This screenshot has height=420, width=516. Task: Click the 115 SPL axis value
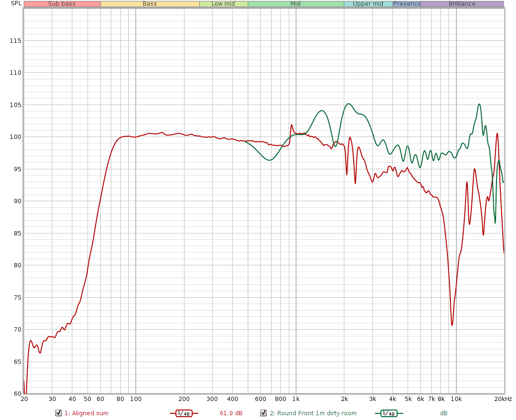point(16,41)
